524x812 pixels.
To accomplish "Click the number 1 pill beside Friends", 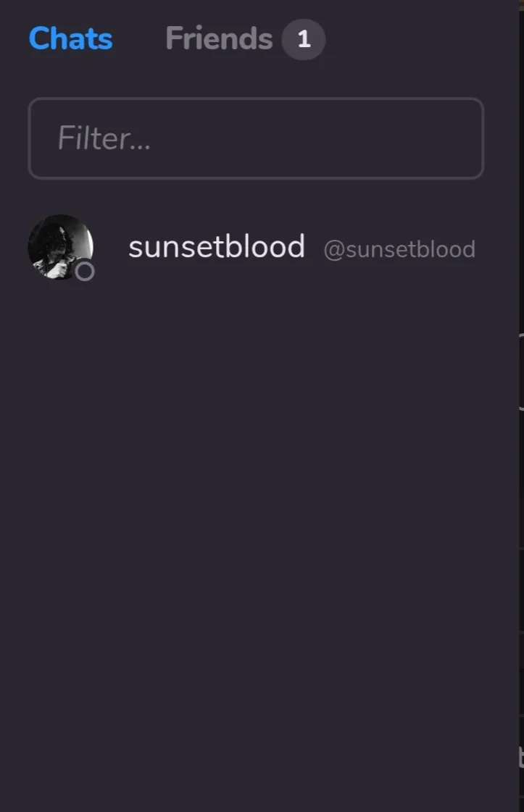I will [304, 39].
